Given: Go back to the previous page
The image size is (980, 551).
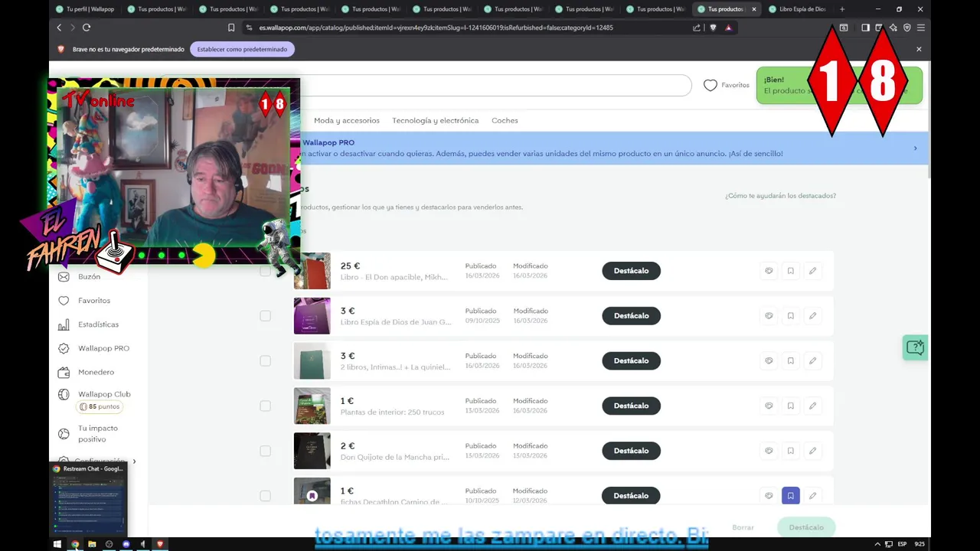Looking at the screenshot, I should [59, 28].
